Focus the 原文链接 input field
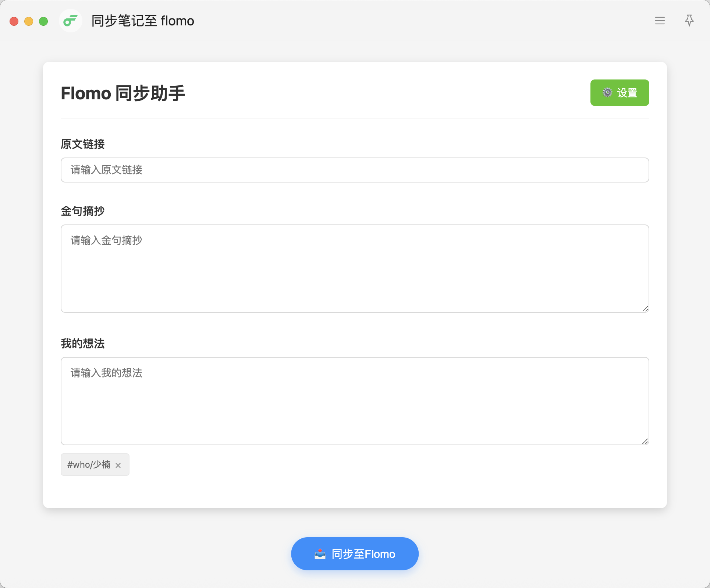The image size is (710, 588). 355,170
